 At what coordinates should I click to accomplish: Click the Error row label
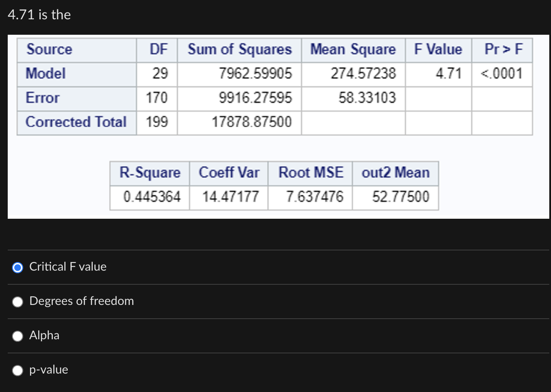click(42, 98)
